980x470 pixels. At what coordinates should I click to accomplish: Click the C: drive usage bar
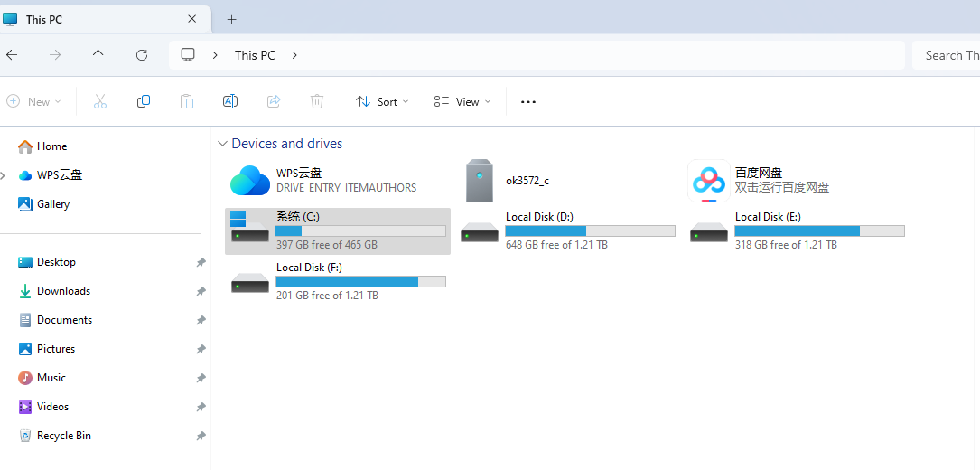[360, 230]
